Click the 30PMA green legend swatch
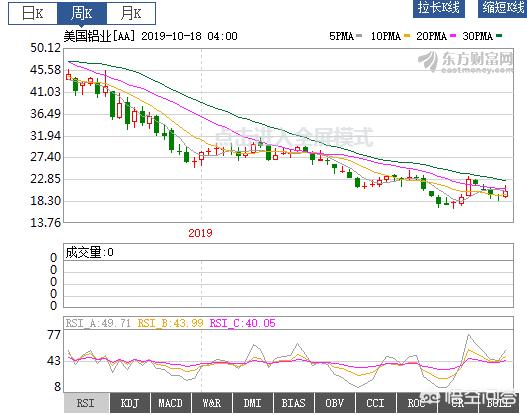The height and width of the screenshot is (415, 527). tap(499, 36)
